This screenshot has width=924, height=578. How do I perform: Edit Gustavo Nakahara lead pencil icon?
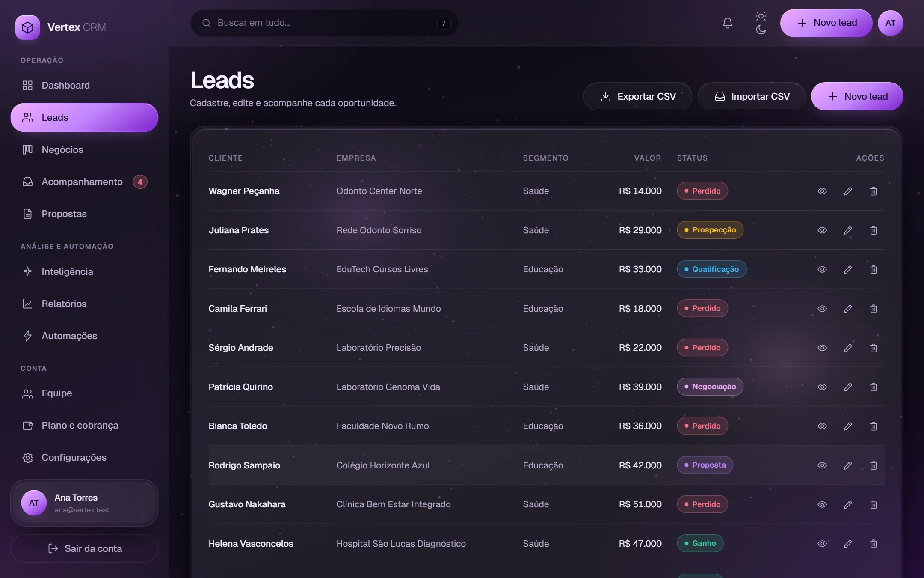pyautogui.click(x=847, y=505)
